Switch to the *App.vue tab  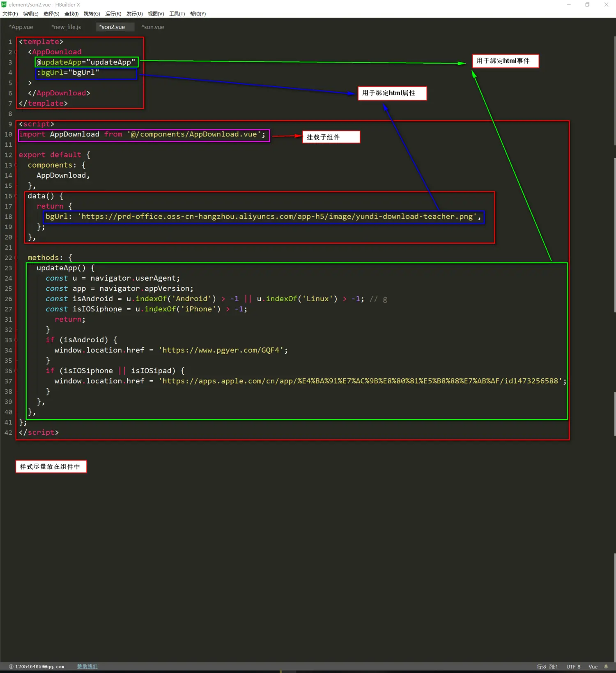tap(21, 27)
